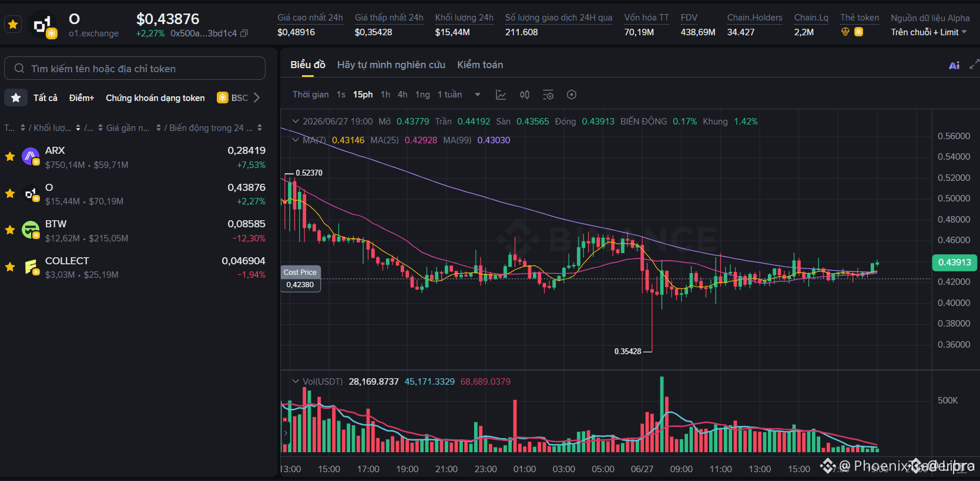Click the ARX token logo icon

pyautogui.click(x=31, y=157)
